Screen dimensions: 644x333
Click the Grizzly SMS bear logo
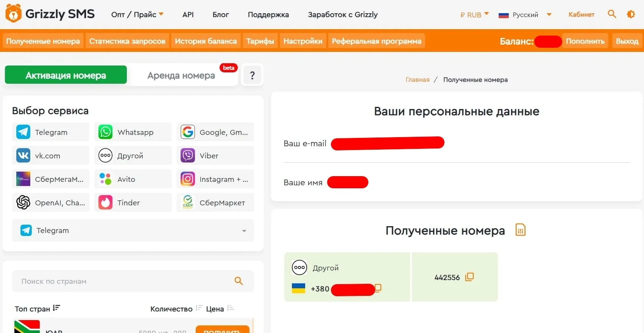(13, 14)
